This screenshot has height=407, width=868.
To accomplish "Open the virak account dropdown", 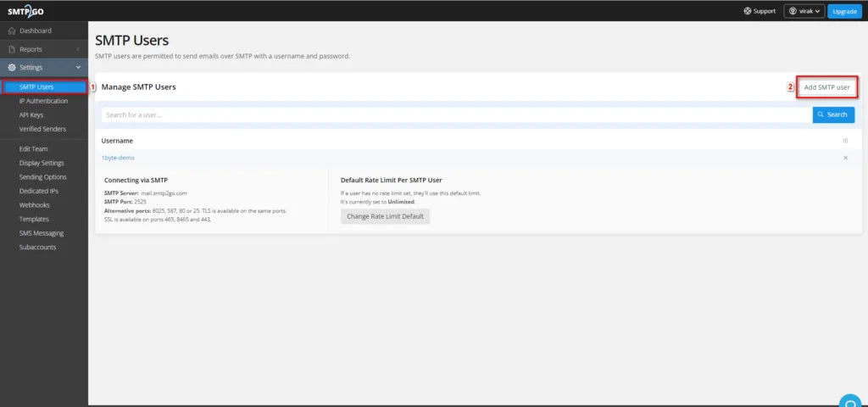I will point(804,11).
